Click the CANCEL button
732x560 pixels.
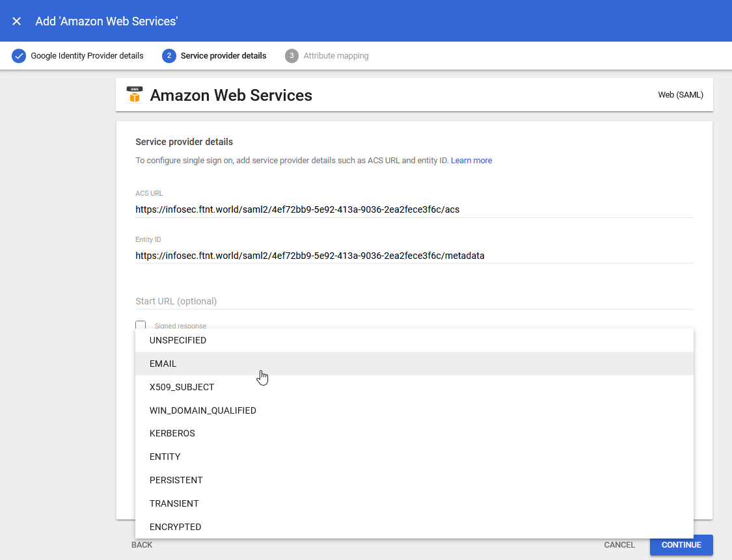coord(619,544)
